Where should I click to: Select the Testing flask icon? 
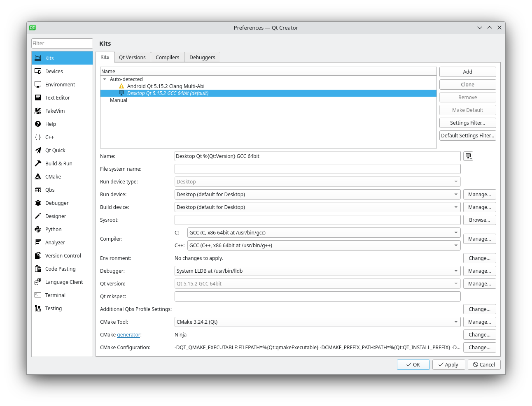click(x=38, y=308)
